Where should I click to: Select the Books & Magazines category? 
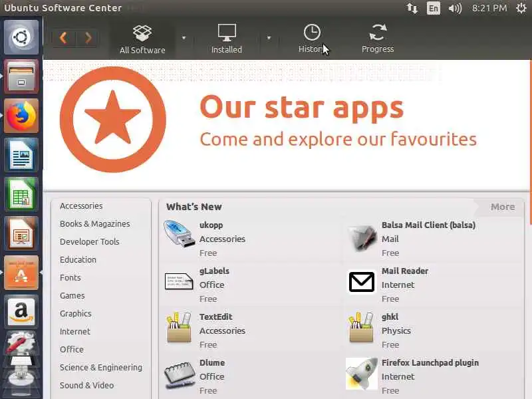(x=94, y=224)
